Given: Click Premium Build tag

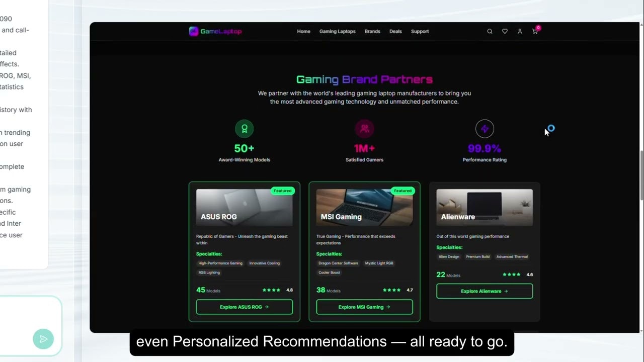Looking at the screenshot, I should coord(477,256).
